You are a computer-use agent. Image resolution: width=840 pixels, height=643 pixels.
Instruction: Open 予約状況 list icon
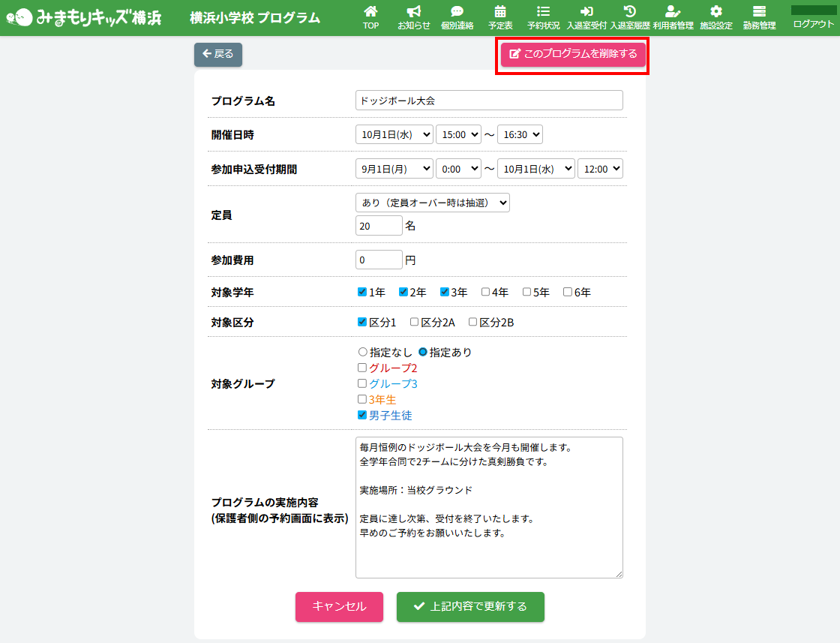click(543, 12)
